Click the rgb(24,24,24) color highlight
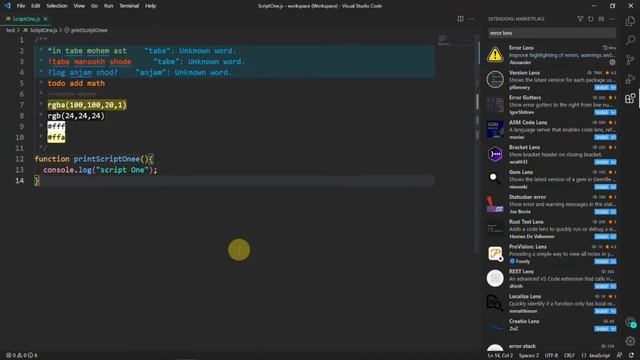 pyautogui.click(x=76, y=116)
